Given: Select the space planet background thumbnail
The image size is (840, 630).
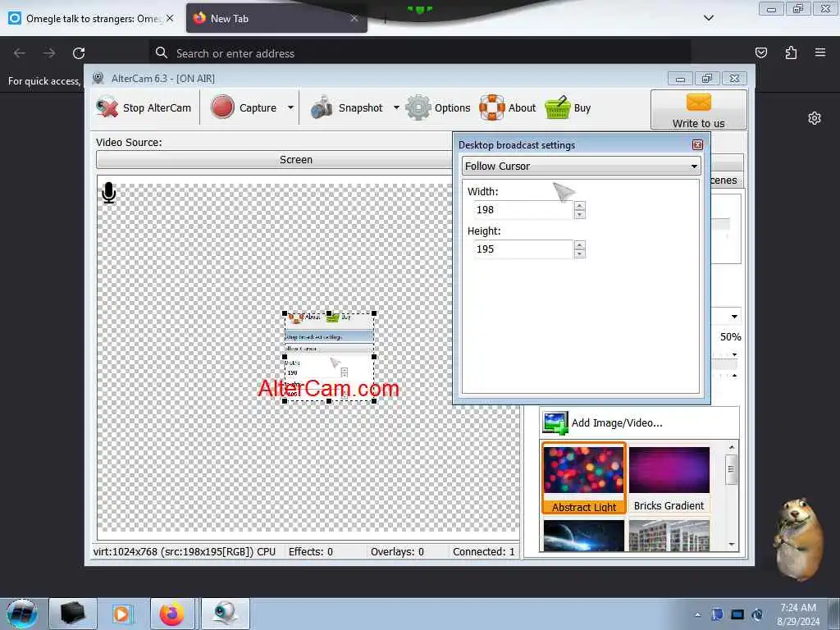Looking at the screenshot, I should point(583,535).
